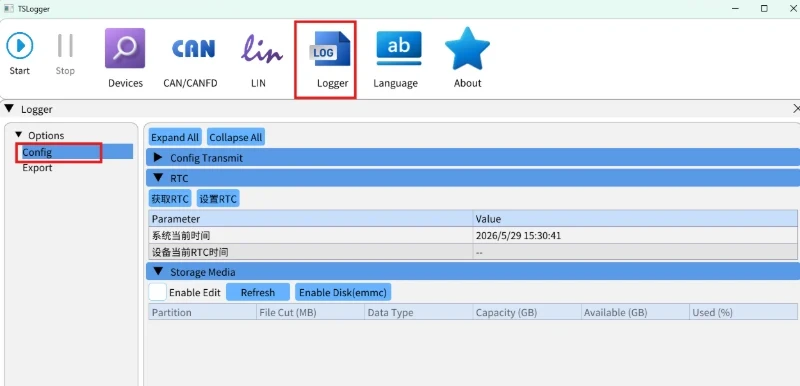Click the Used (%) column header
Image resolution: width=800 pixels, height=386 pixels.
pyautogui.click(x=743, y=312)
